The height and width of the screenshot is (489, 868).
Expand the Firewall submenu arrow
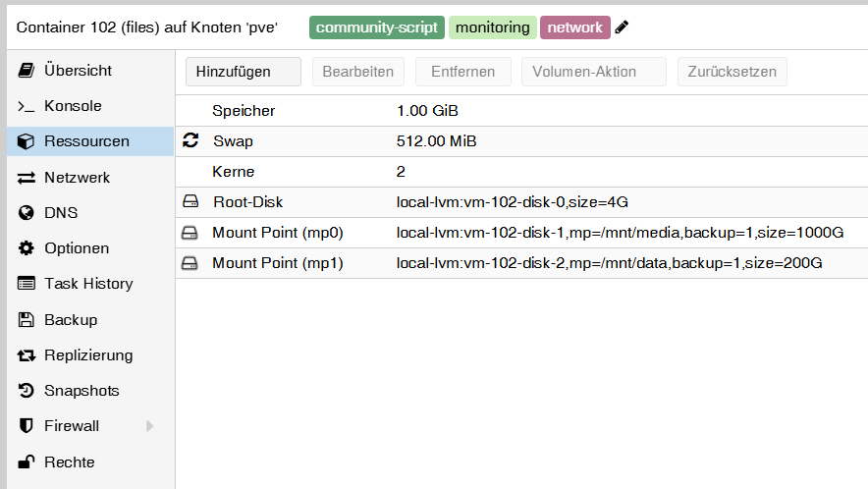tap(150, 426)
